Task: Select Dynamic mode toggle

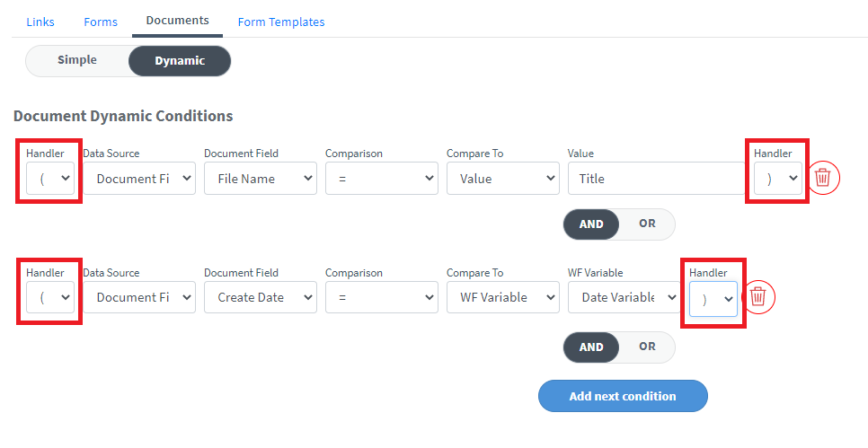Action: tap(180, 61)
